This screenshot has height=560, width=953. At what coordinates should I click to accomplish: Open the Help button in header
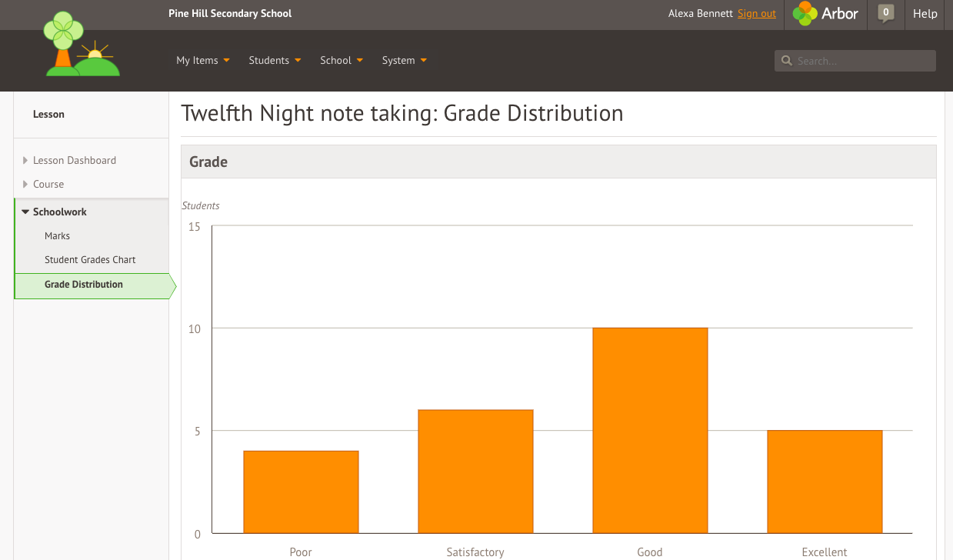(x=925, y=14)
